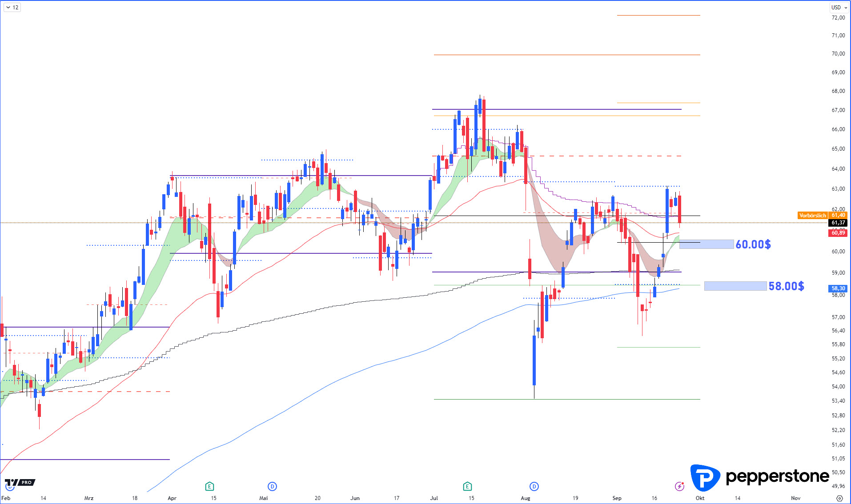
Task: Click the orange Vorbörslich price label
Action: tap(812, 216)
